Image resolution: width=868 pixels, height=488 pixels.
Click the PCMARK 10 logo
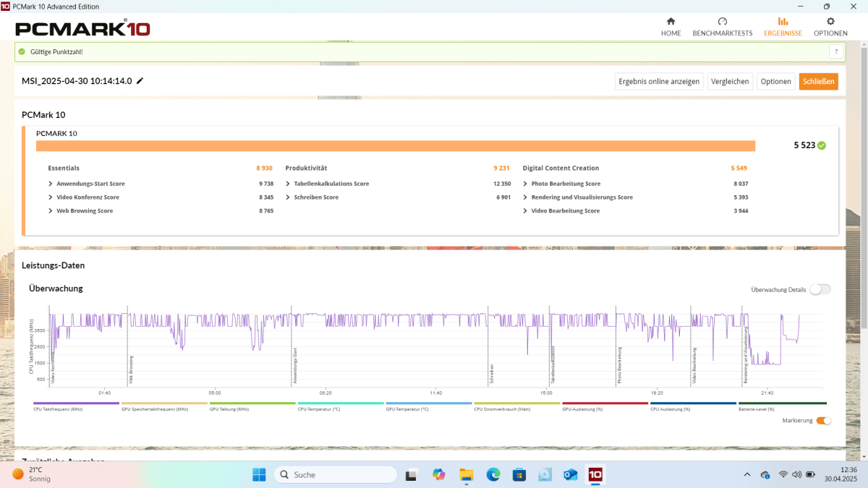point(82,29)
